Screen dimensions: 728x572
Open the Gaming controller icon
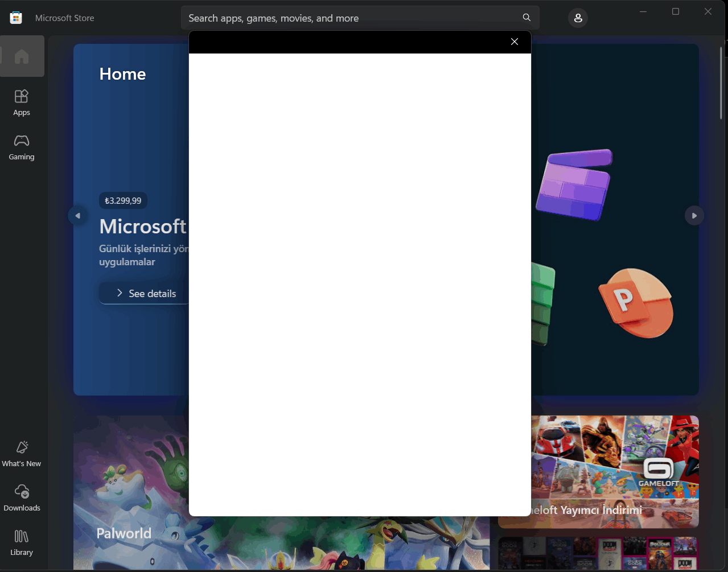point(21,147)
